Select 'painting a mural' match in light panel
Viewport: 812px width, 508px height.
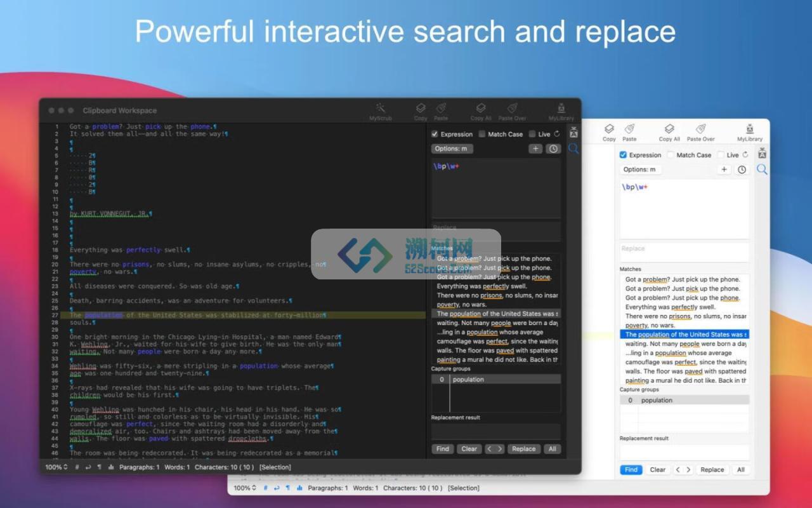click(x=684, y=380)
